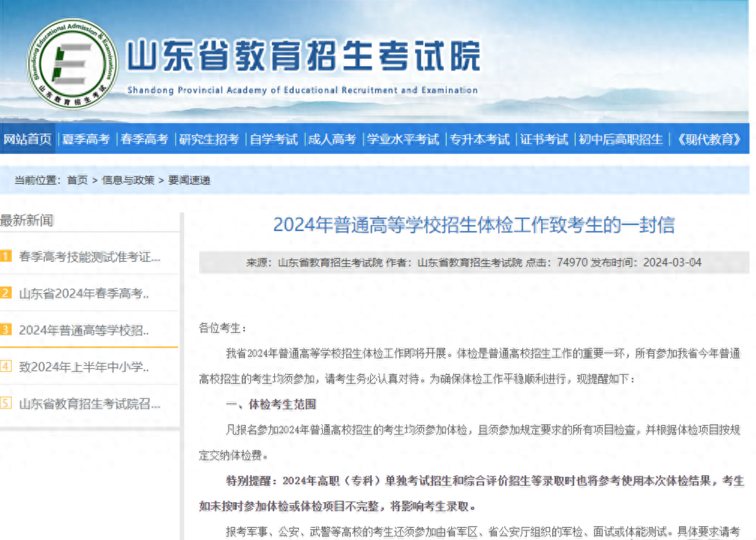Screen dimensions: 756x540
Task: Go to the 春季高考 section
Action: (x=144, y=139)
